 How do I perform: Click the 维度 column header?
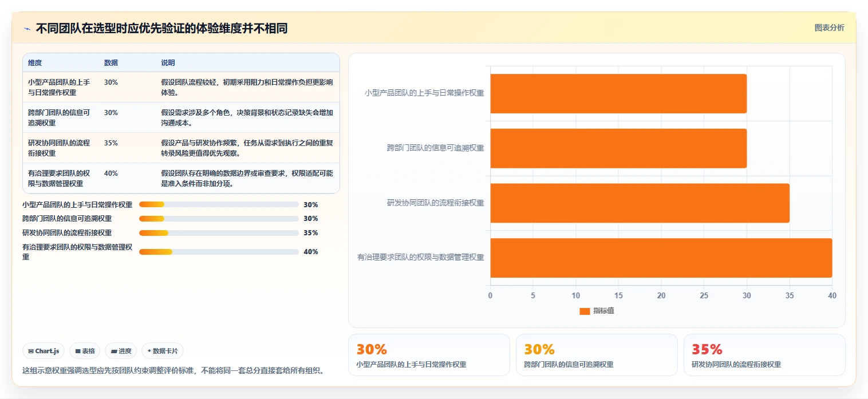click(35, 63)
